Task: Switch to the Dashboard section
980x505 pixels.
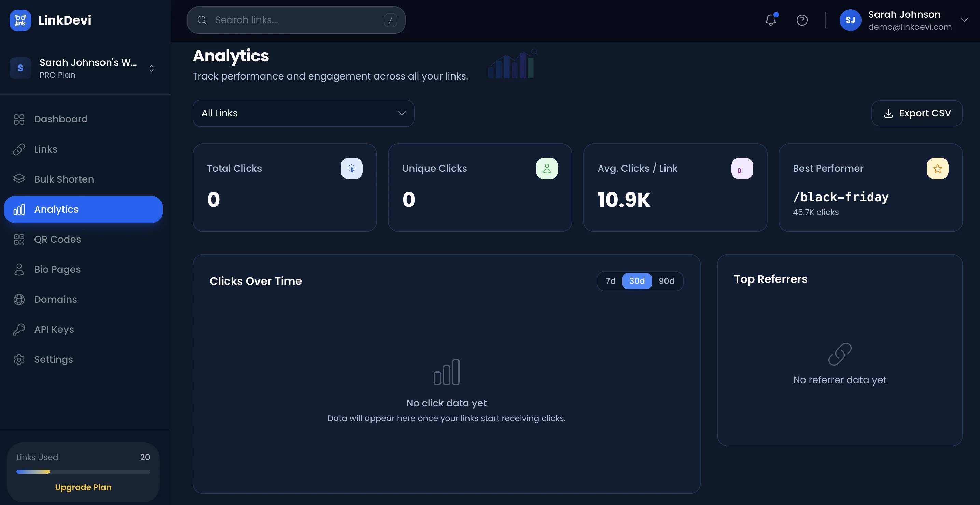Action: tap(61, 119)
